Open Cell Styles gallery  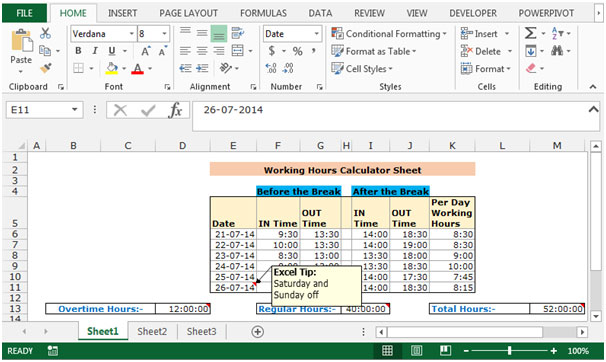point(362,69)
